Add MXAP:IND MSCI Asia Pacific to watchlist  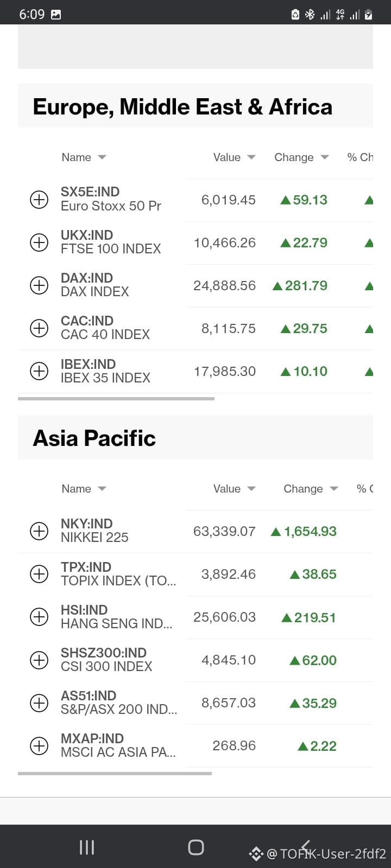point(39,746)
